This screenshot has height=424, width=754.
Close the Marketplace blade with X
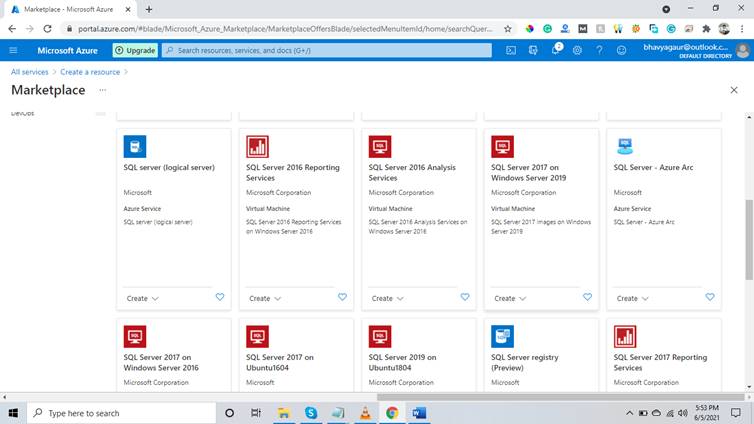(734, 90)
